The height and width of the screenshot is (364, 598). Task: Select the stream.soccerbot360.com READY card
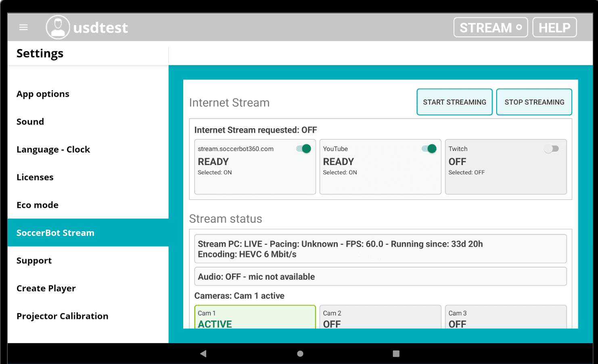pos(255,167)
